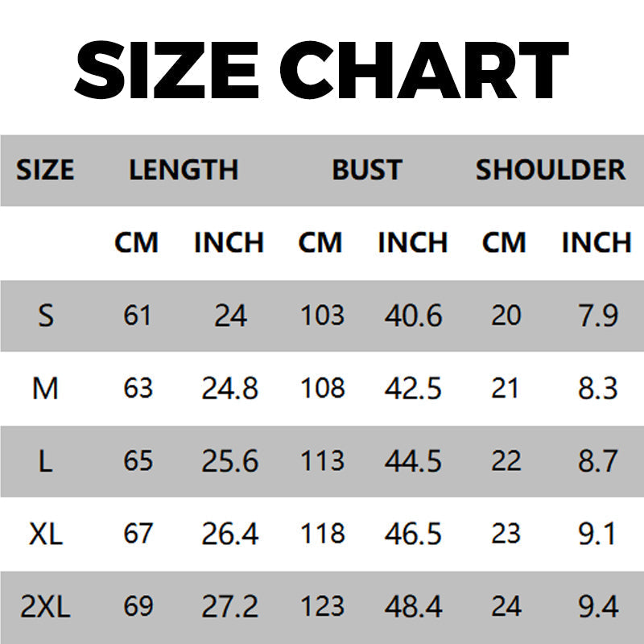Image resolution: width=644 pixels, height=644 pixels.
Task: Select the 9.1 shoulder inch value
Action: tap(597, 534)
